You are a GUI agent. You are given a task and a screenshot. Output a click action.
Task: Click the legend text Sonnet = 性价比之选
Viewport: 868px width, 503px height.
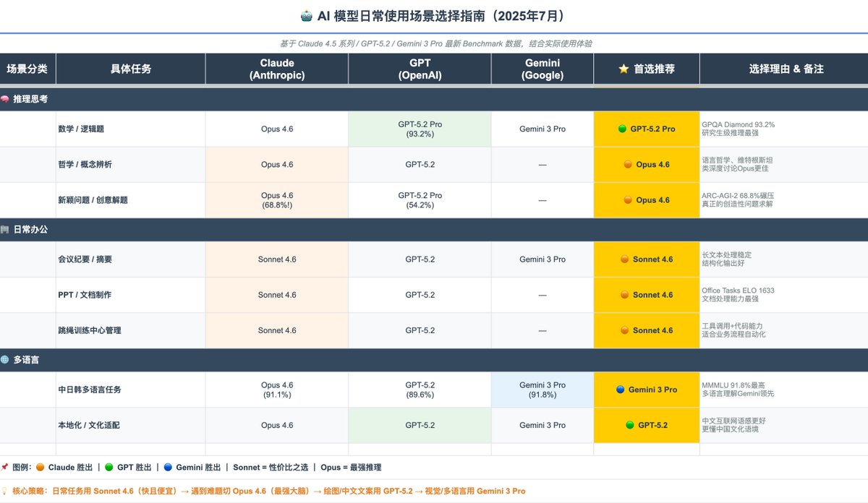pos(269,467)
